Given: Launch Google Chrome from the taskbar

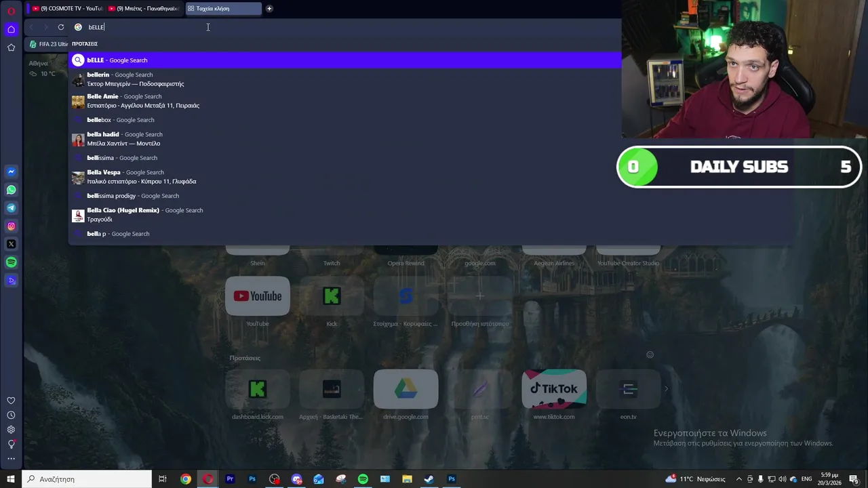Looking at the screenshot, I should click(186, 479).
